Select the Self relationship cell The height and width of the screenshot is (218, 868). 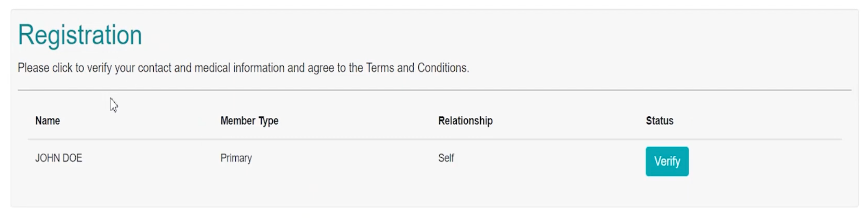[x=446, y=158]
